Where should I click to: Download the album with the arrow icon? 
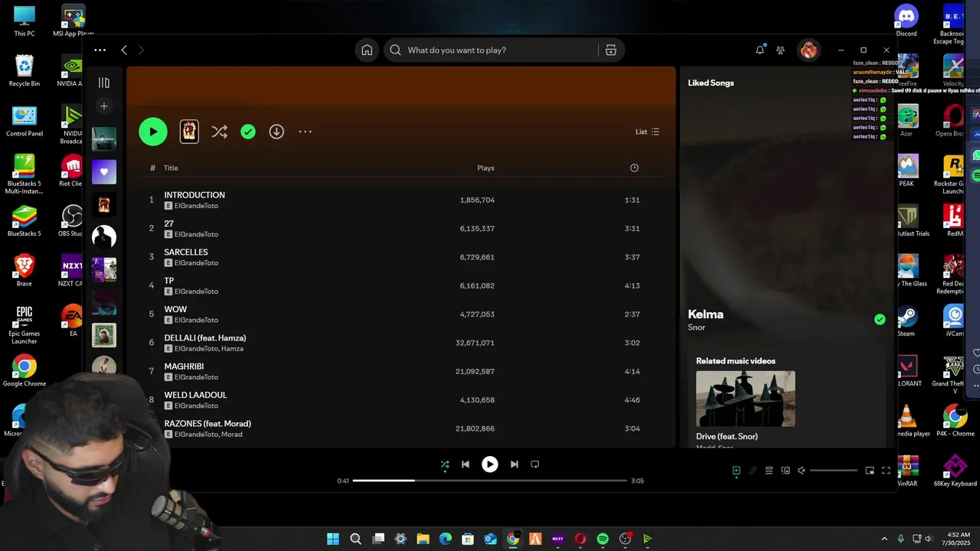pos(276,132)
